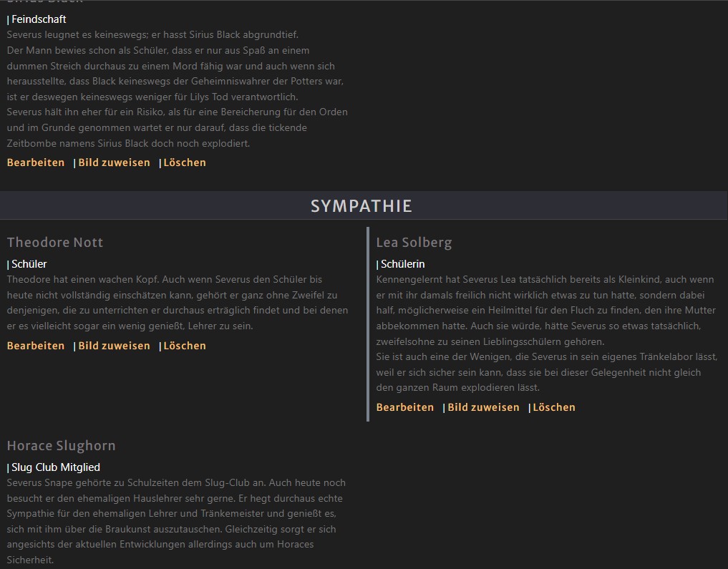Viewport: 728px width, 569px height.
Task: Assign an image to Theodore Nott
Action: coord(114,346)
